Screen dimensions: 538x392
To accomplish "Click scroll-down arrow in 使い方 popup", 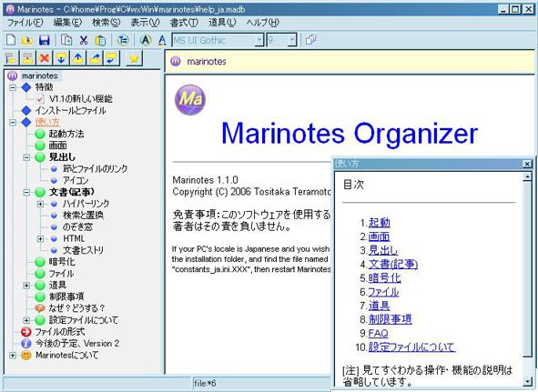I will click(527, 381).
